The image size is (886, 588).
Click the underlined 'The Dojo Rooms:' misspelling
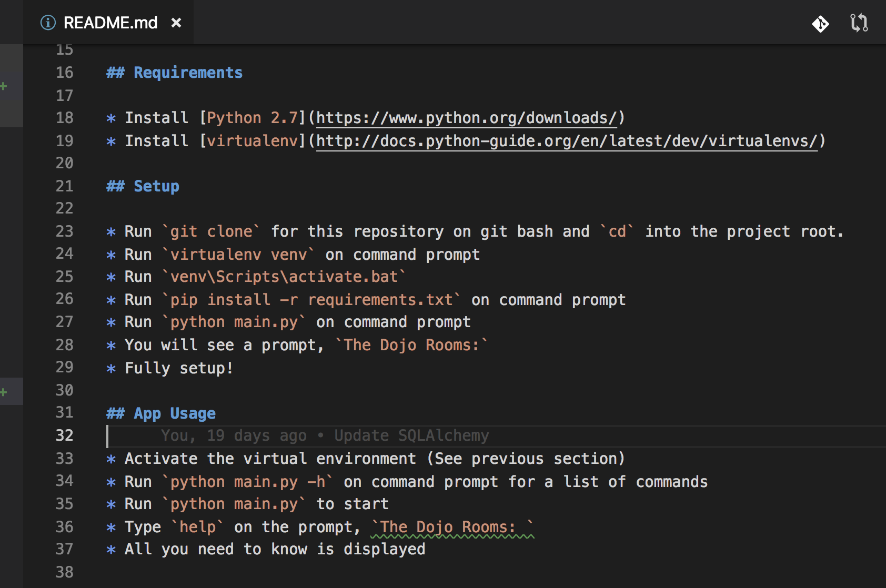click(451, 526)
